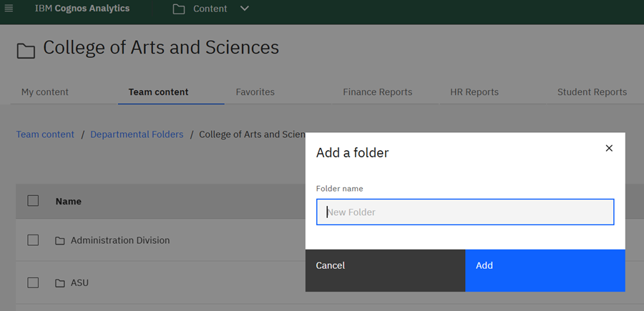Switch to the My content tab
This screenshot has width=644, height=311.
click(x=45, y=92)
